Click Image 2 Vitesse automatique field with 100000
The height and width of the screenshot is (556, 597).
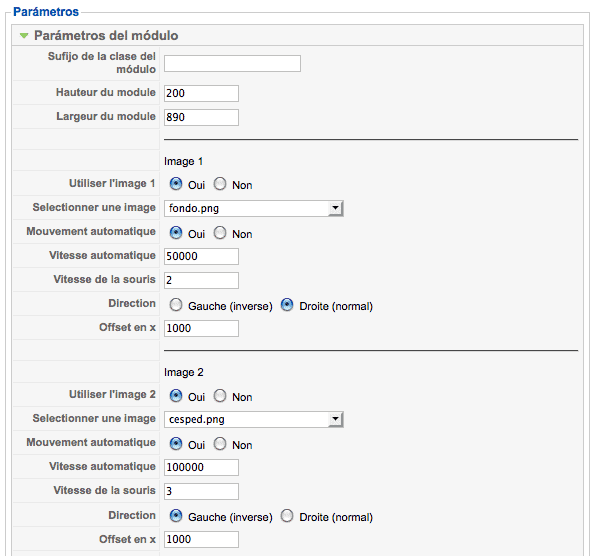(x=201, y=467)
